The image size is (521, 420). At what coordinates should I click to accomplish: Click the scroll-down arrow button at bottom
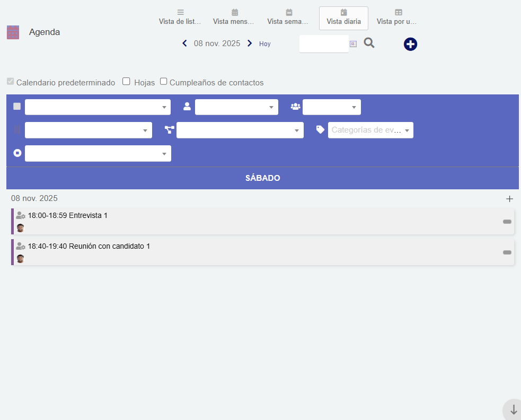pos(513,410)
